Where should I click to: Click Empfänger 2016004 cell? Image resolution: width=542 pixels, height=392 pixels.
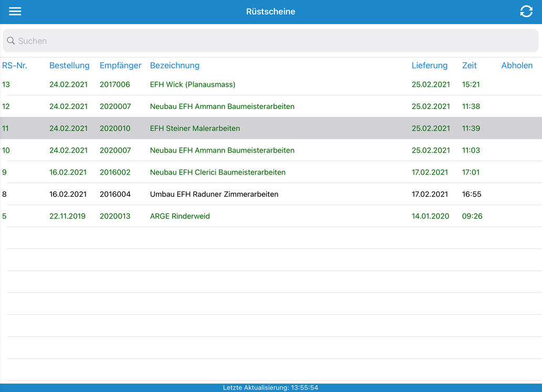point(115,194)
